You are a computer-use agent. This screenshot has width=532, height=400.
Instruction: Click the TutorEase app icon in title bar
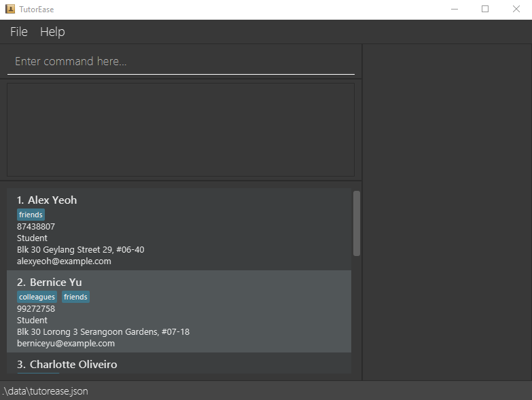click(x=10, y=9)
